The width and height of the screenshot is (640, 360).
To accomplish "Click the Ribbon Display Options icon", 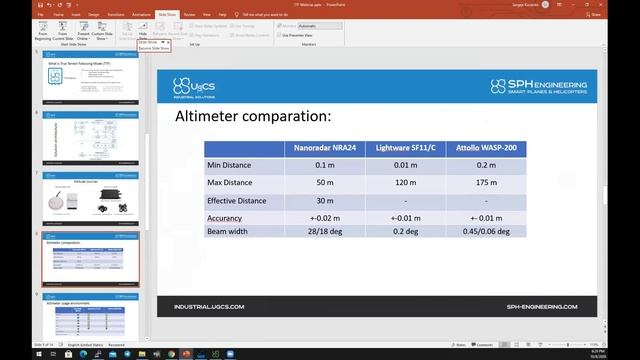I will point(559,4).
